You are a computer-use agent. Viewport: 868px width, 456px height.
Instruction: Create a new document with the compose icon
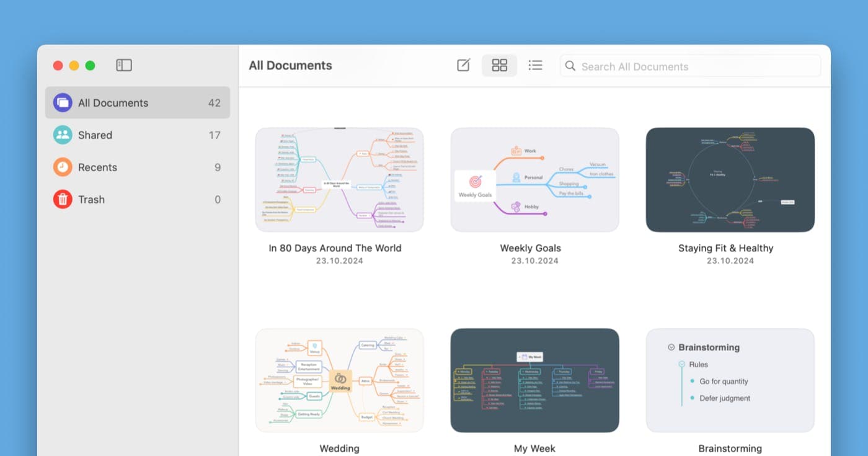pyautogui.click(x=463, y=65)
